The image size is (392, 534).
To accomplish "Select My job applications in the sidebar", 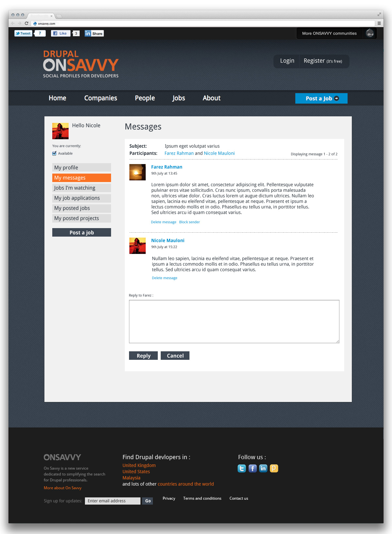I will 82,198.
